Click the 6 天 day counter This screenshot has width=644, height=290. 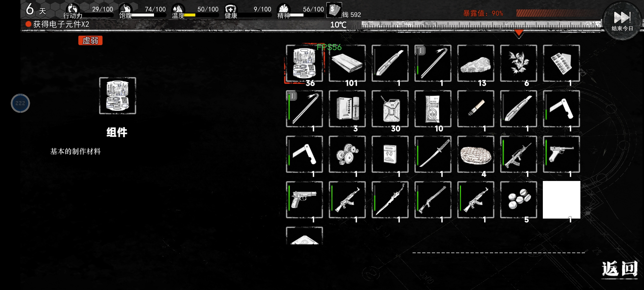point(36,10)
